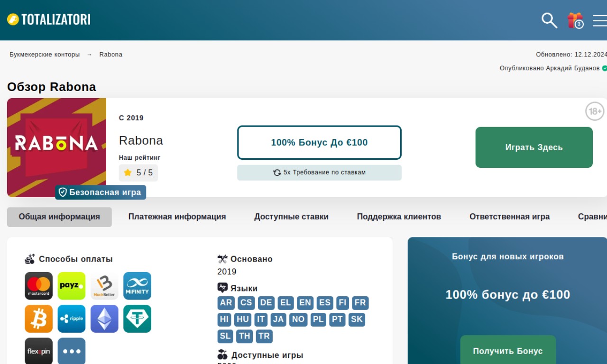The height and width of the screenshot is (364, 607).
Task: Switch to Общая информация tab
Action: click(59, 217)
